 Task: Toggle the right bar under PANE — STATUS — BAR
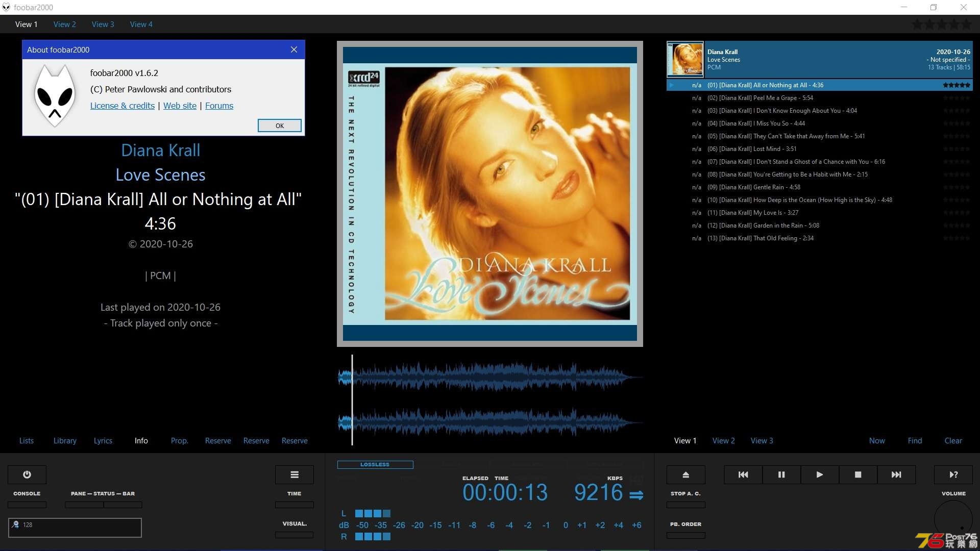(123, 505)
